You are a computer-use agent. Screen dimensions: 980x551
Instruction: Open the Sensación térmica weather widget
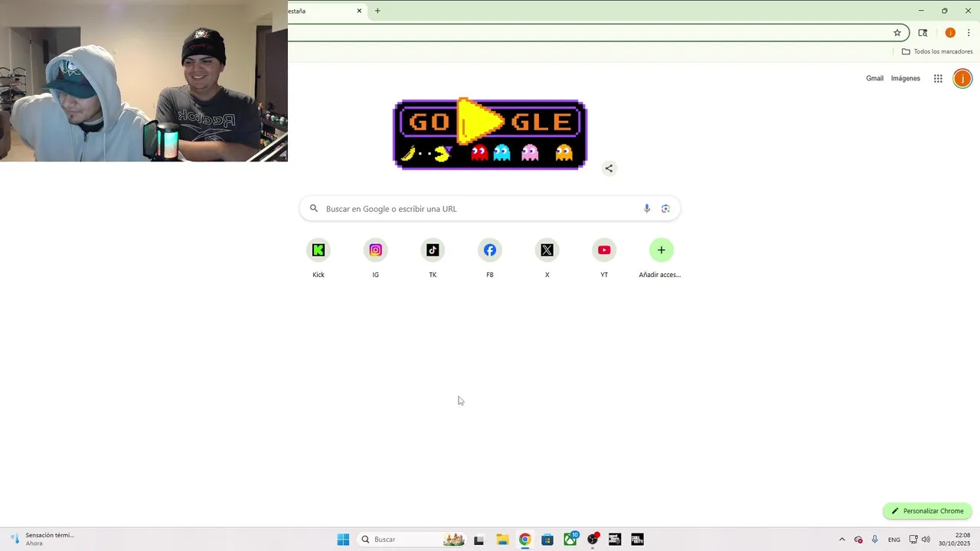tap(42, 540)
